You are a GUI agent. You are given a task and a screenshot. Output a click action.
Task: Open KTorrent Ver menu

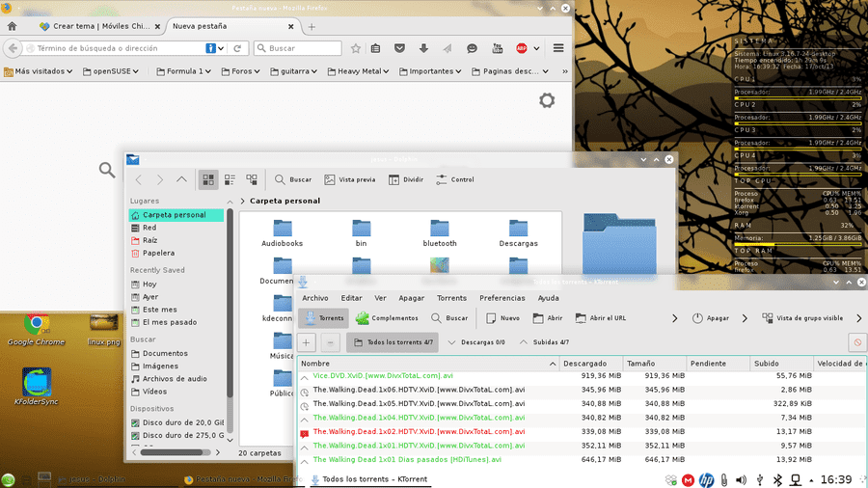[380, 298]
